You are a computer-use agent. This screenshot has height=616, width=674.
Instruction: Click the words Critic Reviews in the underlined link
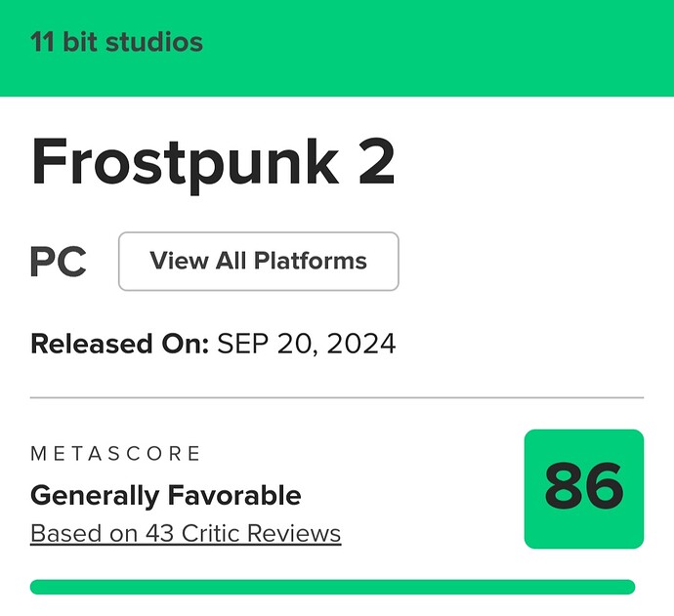[x=261, y=533]
